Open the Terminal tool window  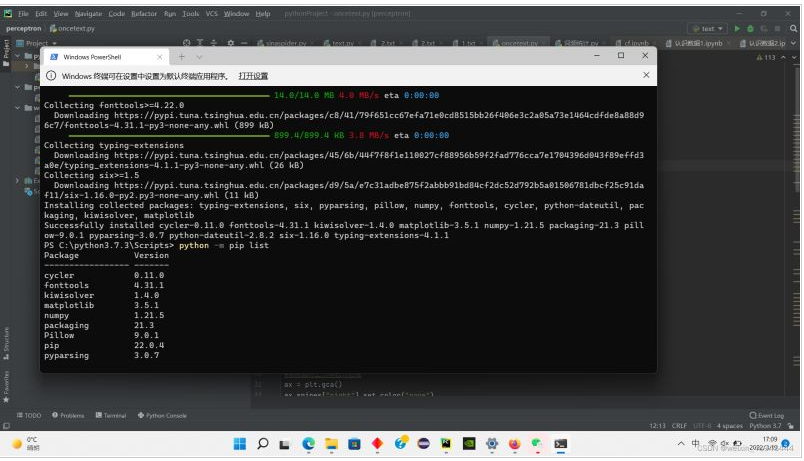click(x=111, y=415)
